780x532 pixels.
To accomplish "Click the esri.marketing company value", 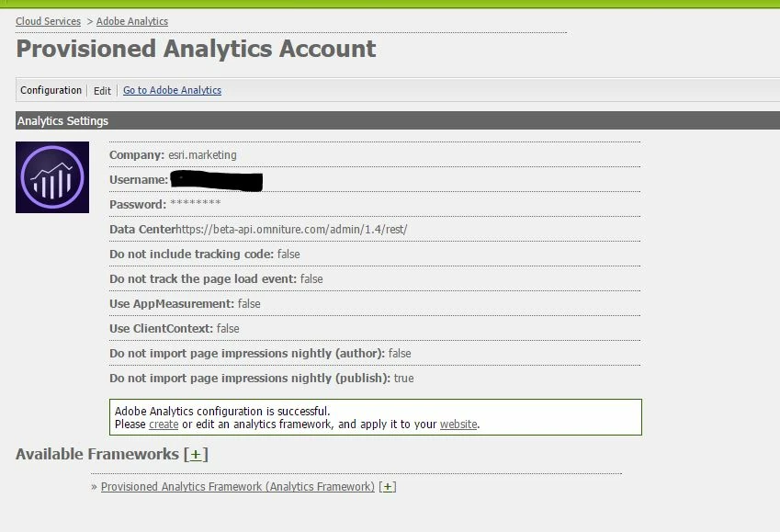I will 202,154.
